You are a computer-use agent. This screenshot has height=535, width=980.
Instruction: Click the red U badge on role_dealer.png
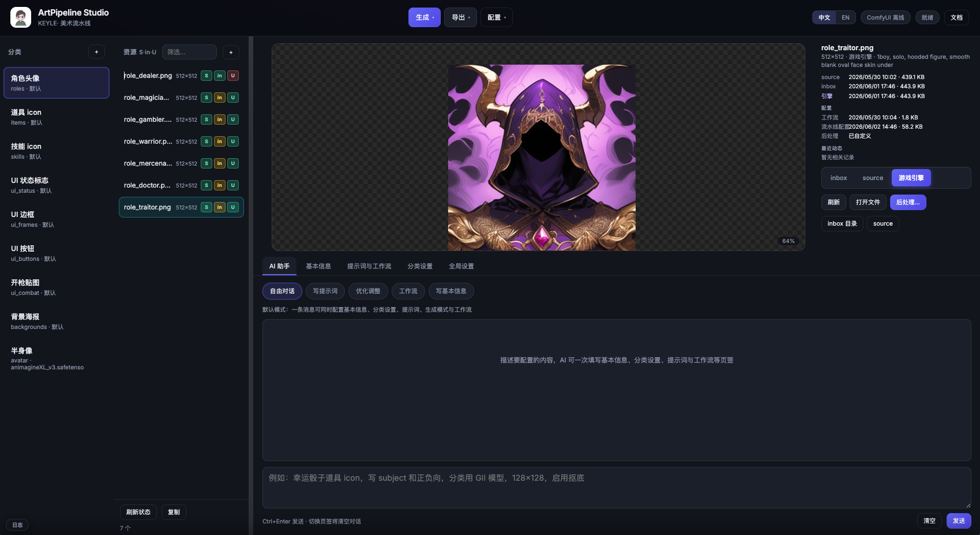(x=233, y=76)
